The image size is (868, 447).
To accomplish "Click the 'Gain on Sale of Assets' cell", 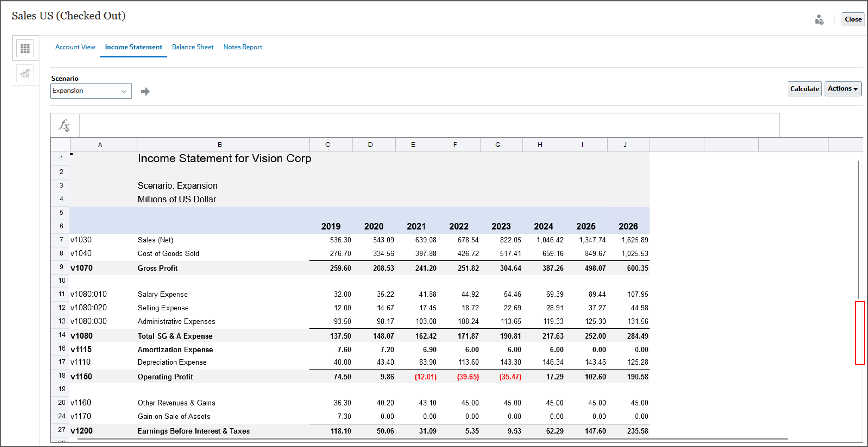I will pos(174,416).
